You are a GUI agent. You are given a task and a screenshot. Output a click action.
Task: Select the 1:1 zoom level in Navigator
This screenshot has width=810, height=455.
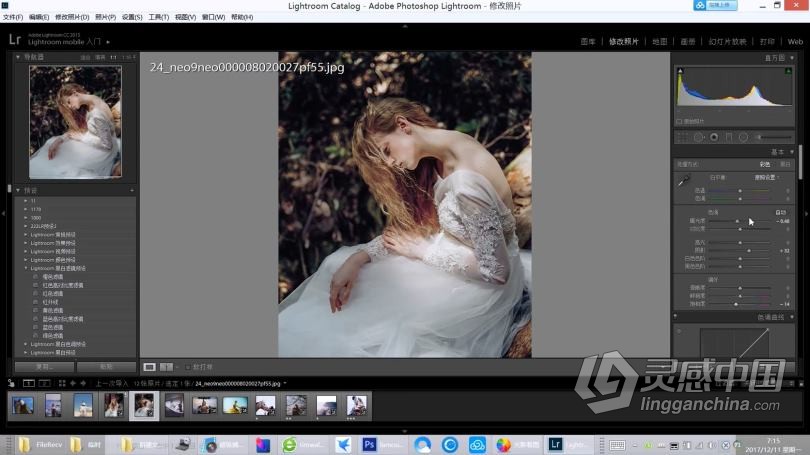coord(113,57)
